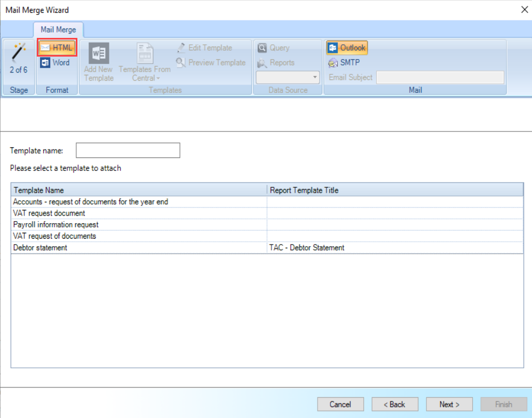Close the Mail Merge Wizard window
Screen dimensions: 532x418
point(525,10)
